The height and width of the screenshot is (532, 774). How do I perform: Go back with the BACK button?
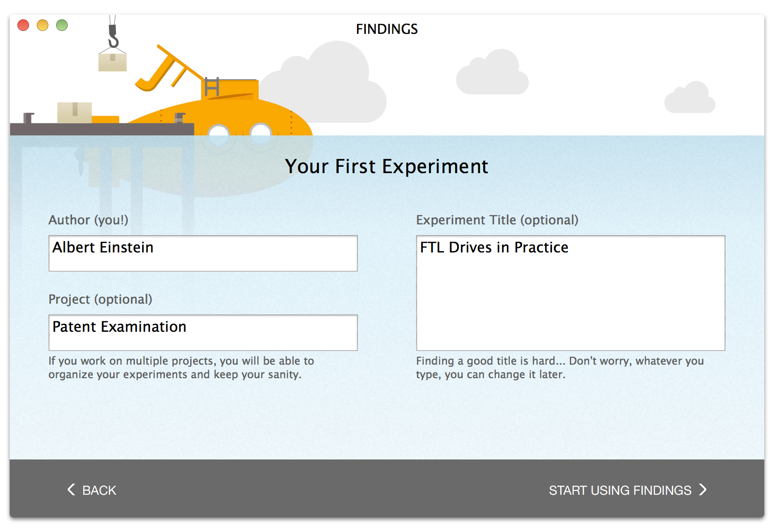point(92,490)
